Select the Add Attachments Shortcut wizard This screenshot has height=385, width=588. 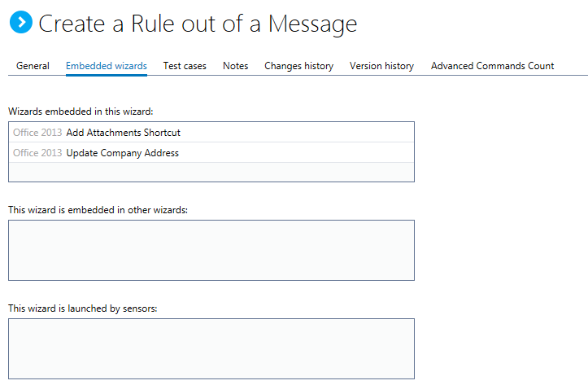click(x=123, y=132)
